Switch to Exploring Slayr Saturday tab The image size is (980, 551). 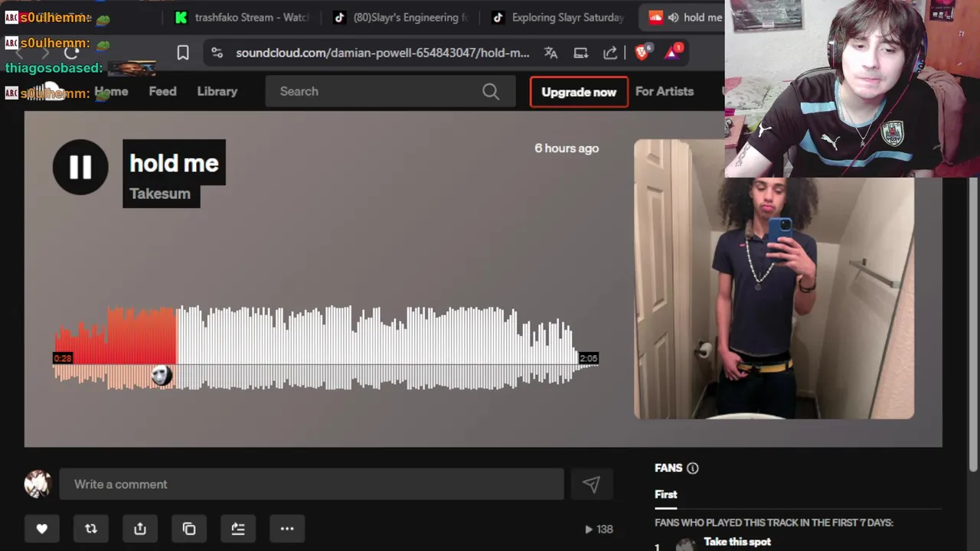pos(559,18)
